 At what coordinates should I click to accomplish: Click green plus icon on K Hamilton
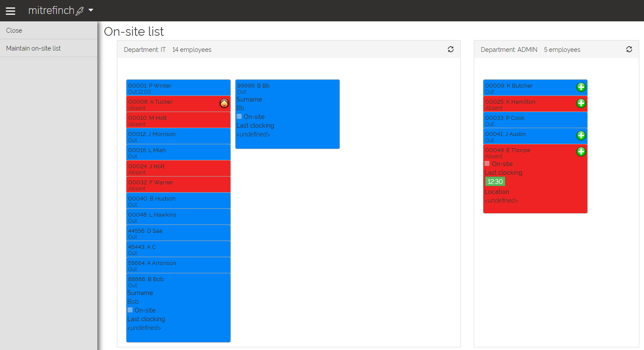tap(581, 103)
